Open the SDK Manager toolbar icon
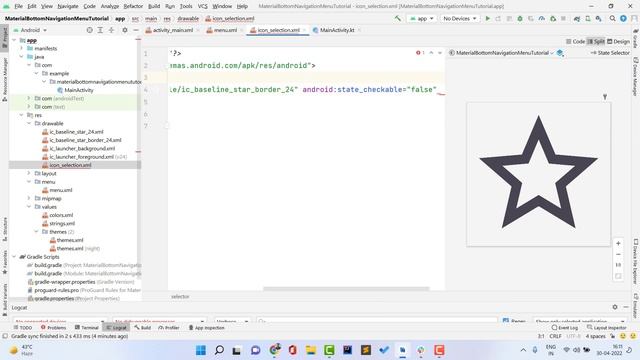The width and height of the screenshot is (640, 360). click(598, 18)
